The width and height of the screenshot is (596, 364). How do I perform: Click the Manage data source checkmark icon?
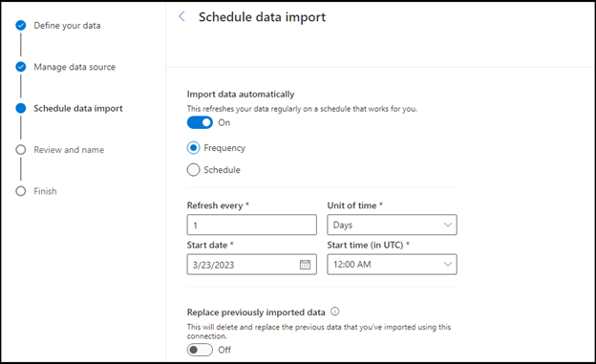tap(21, 67)
